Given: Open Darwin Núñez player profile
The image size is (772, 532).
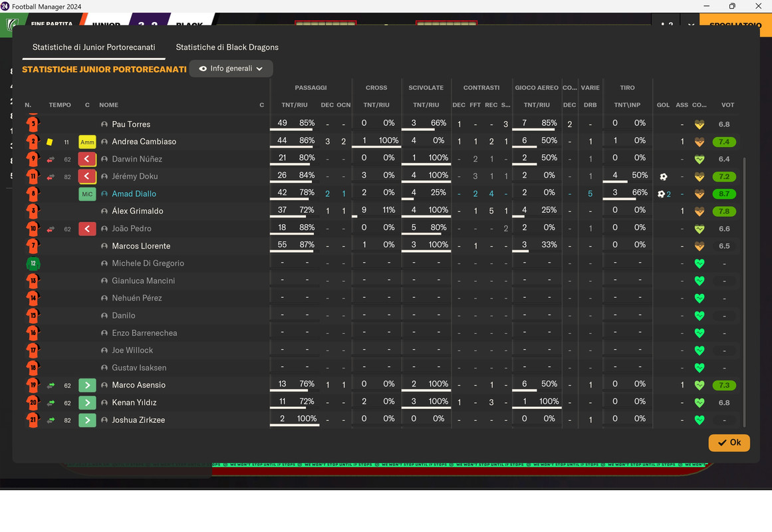Looking at the screenshot, I should pyautogui.click(x=137, y=159).
